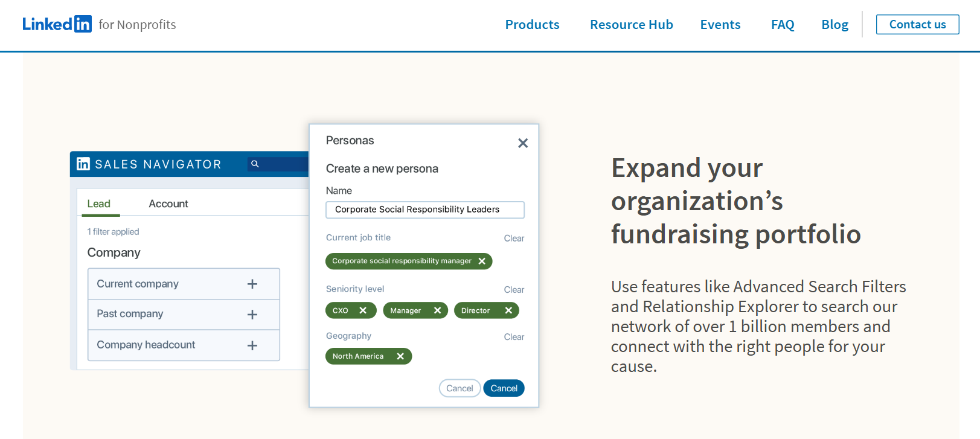Close the Personas dialog
This screenshot has width=980, height=439.
coord(523,143)
